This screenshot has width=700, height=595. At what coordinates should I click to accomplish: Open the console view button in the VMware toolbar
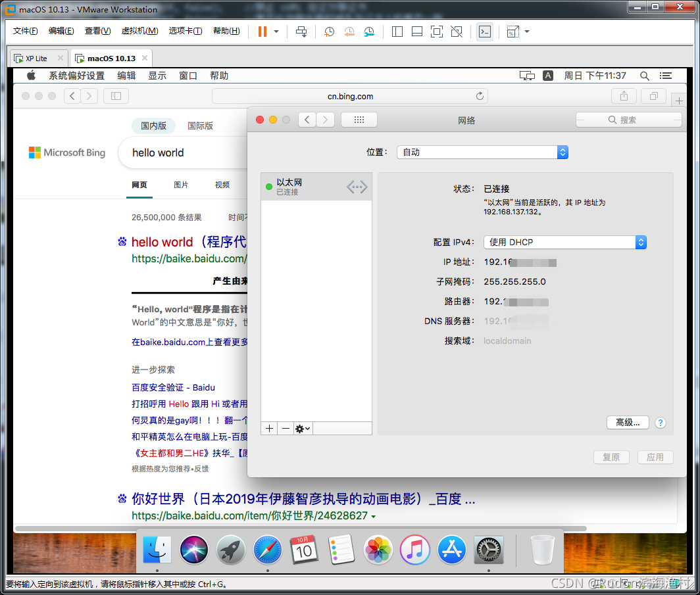(x=485, y=31)
